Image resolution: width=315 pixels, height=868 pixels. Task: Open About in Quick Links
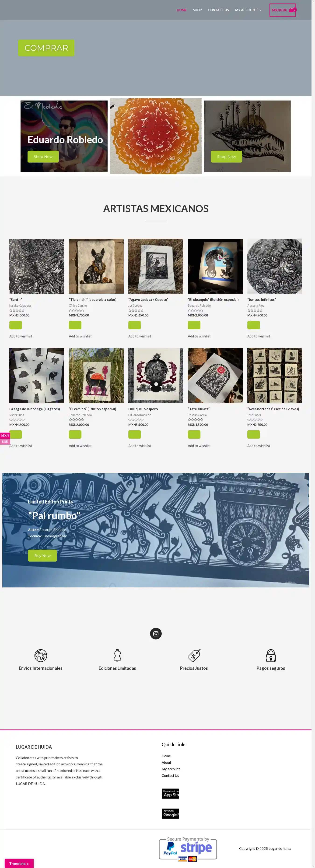(x=166, y=762)
